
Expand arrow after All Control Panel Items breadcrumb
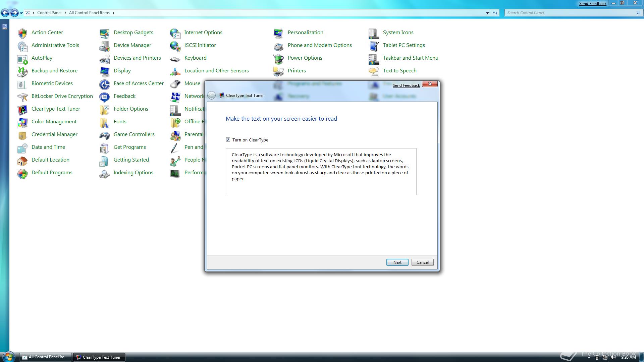113,13
